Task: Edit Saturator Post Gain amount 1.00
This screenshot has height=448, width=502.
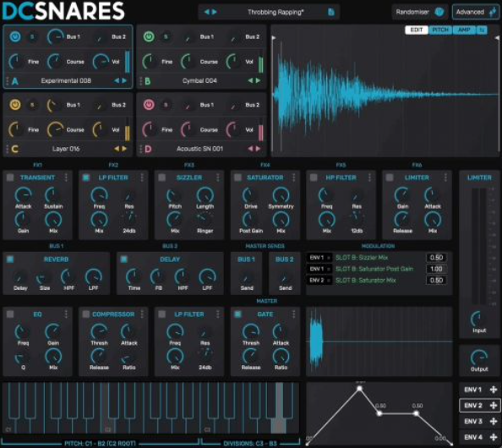Action: click(x=436, y=269)
